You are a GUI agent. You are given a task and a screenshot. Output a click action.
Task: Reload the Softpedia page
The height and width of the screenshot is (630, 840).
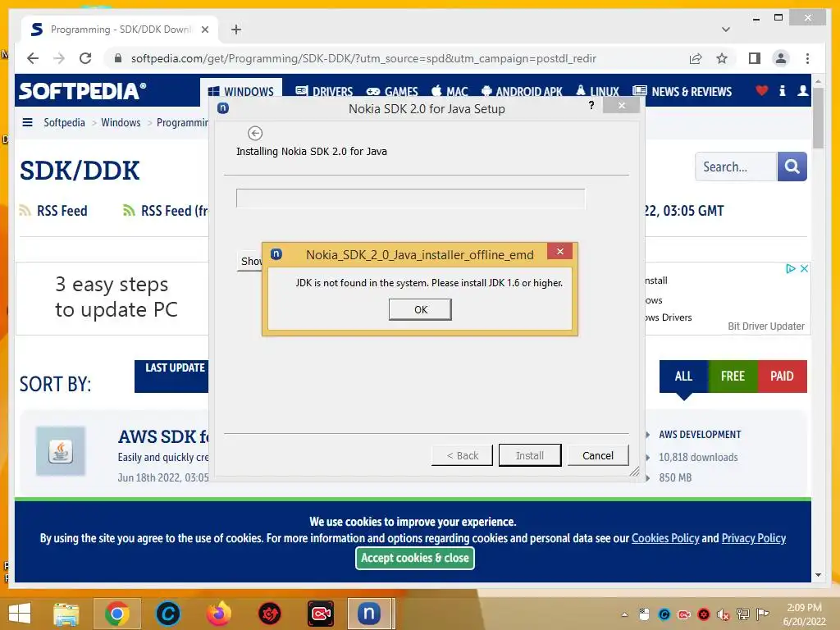tap(85, 58)
